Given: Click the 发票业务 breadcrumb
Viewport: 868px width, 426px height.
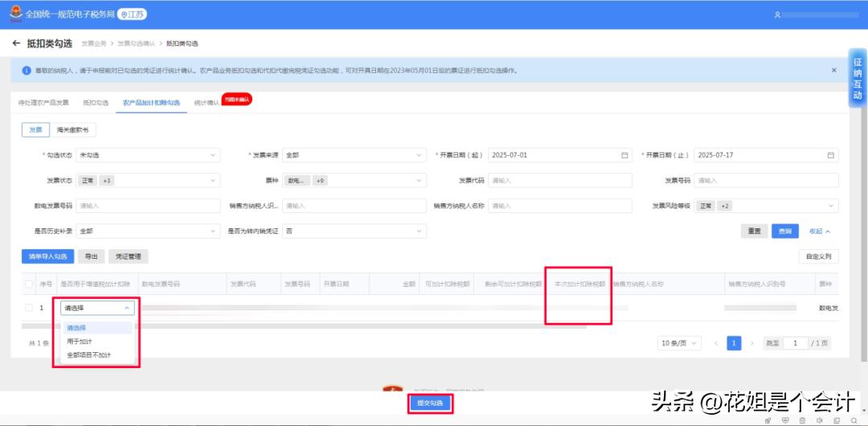Looking at the screenshot, I should click(93, 43).
